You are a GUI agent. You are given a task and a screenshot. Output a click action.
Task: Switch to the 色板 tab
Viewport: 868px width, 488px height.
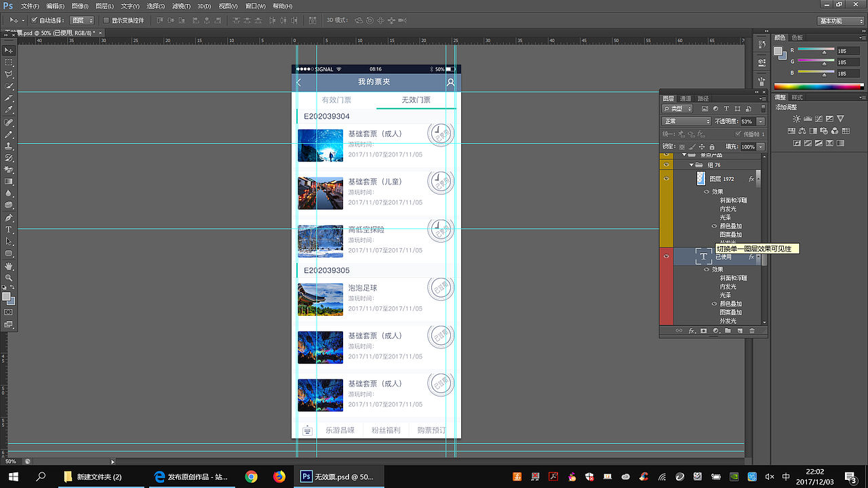point(796,37)
